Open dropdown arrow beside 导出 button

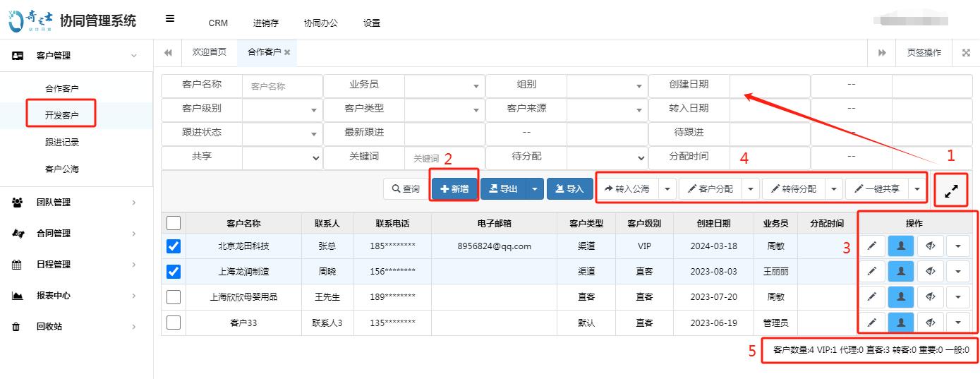click(535, 189)
